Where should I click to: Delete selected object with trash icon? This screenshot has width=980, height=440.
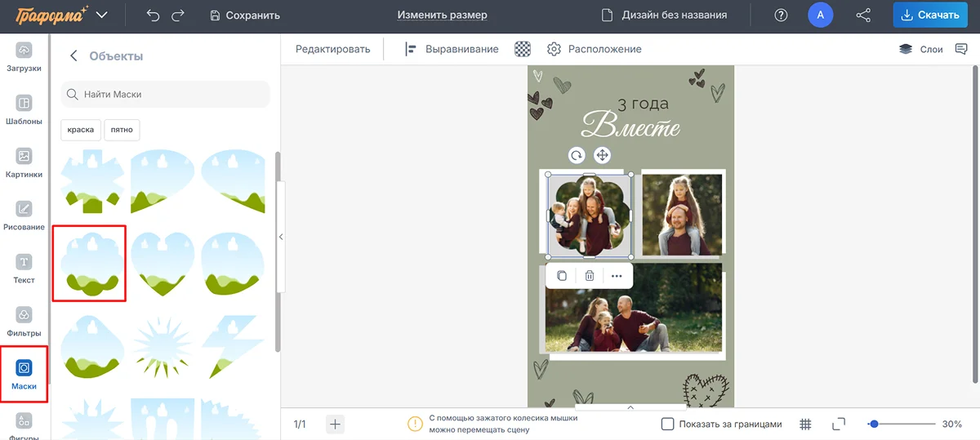click(590, 276)
